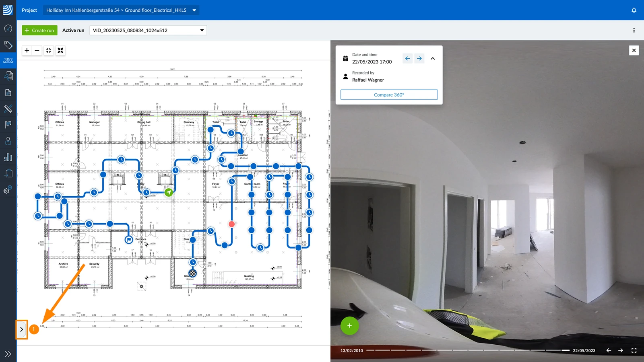Click the Create run button
644x362 pixels.
39,30
